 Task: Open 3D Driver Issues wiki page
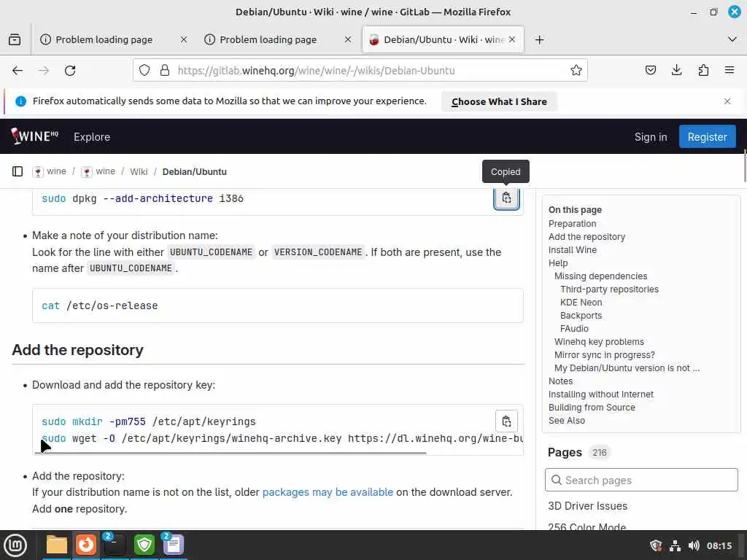[x=587, y=506]
